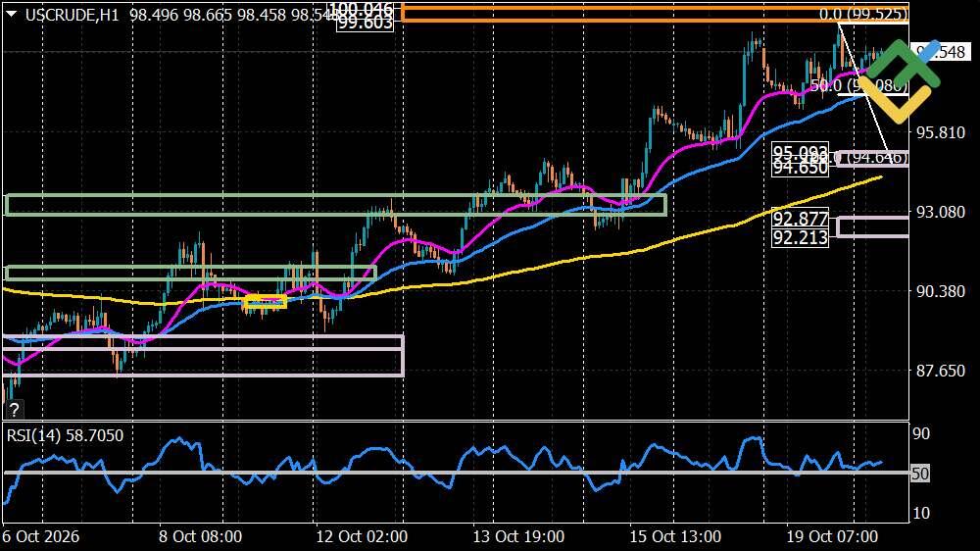The image size is (980, 551).
Task: Click the 92.877 price label
Action: [800, 219]
